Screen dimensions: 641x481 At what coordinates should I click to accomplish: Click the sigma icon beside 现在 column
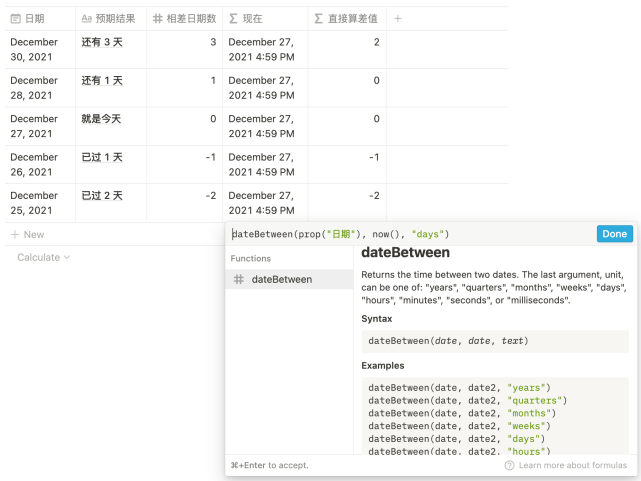[x=233, y=18]
